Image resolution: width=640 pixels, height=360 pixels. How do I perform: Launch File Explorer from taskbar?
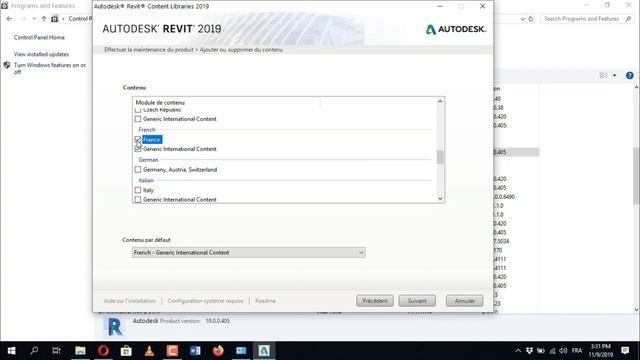[x=80, y=351]
